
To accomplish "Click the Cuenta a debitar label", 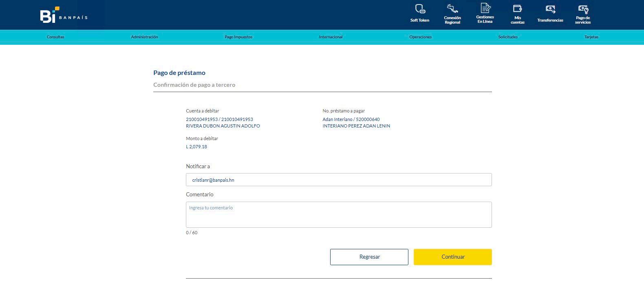I will click(x=203, y=111).
